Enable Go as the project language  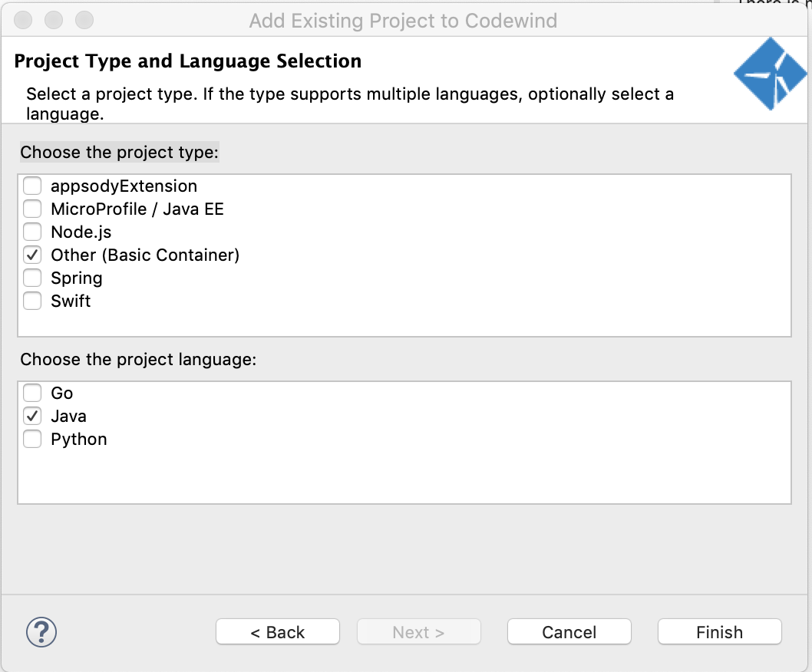point(32,393)
